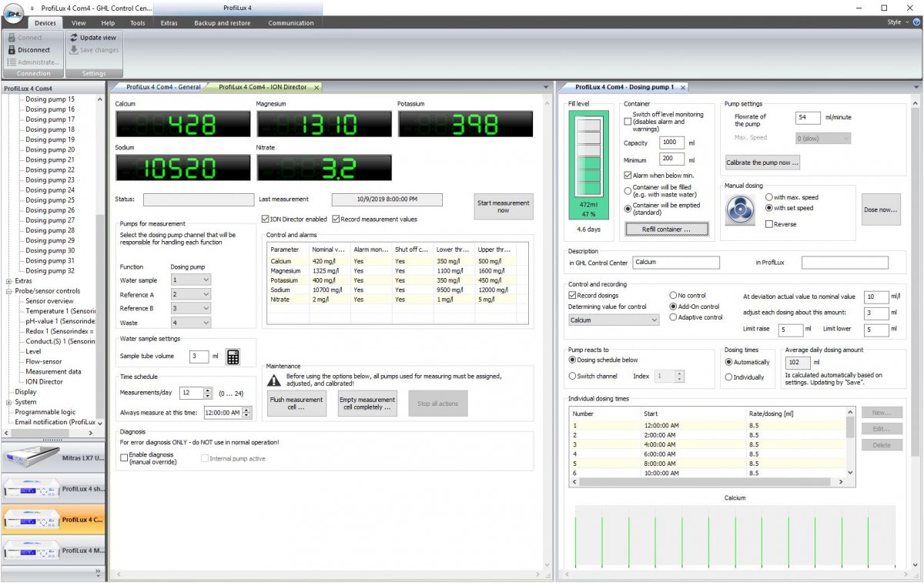Open the sample tube volume calculator

point(233,357)
